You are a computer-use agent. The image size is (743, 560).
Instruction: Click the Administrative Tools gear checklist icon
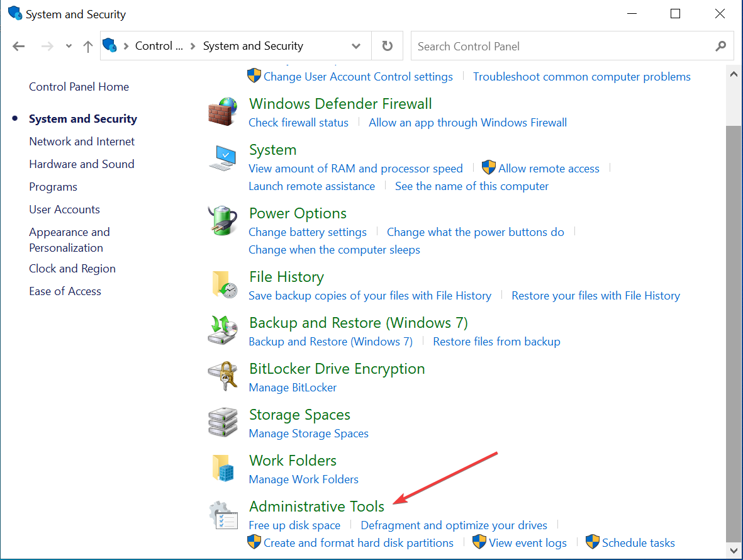(x=224, y=515)
